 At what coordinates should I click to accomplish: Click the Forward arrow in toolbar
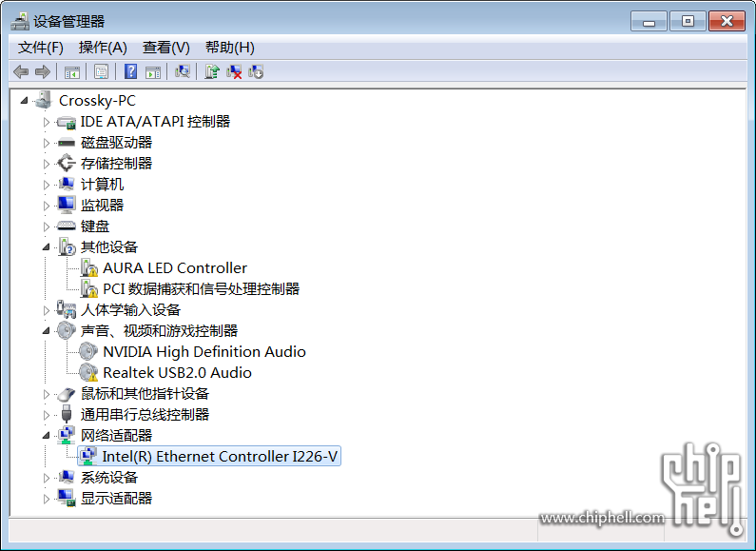[43, 72]
